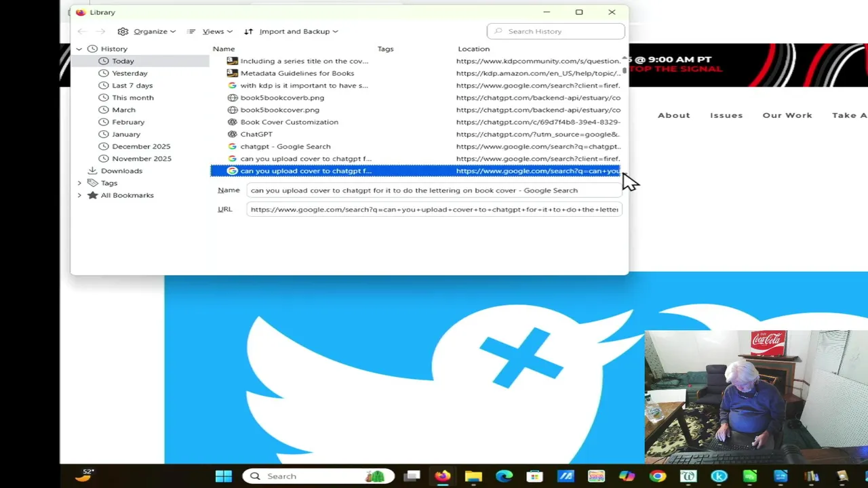
Task: Open Copilot icon on taskbar
Action: pyautogui.click(x=627, y=476)
